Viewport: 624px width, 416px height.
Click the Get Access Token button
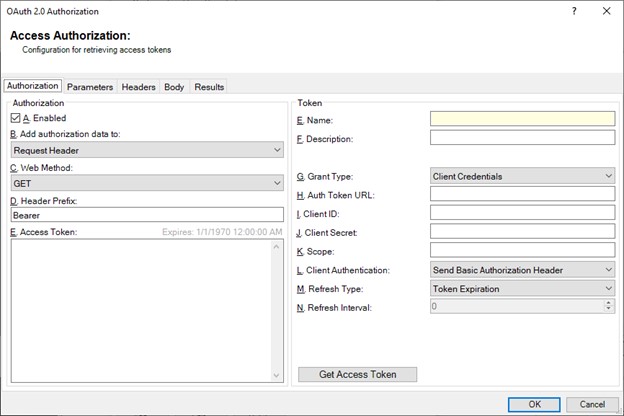point(357,375)
